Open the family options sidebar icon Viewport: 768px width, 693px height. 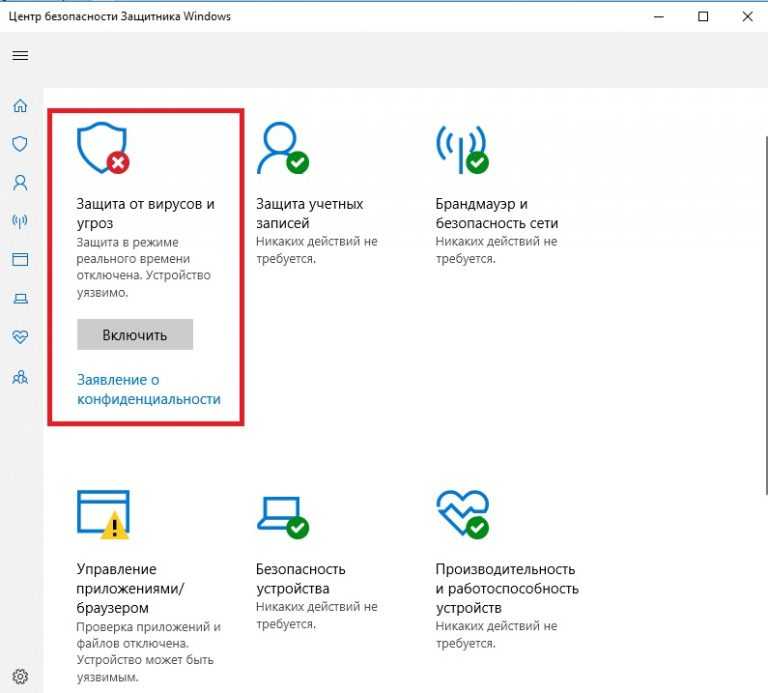coord(20,376)
